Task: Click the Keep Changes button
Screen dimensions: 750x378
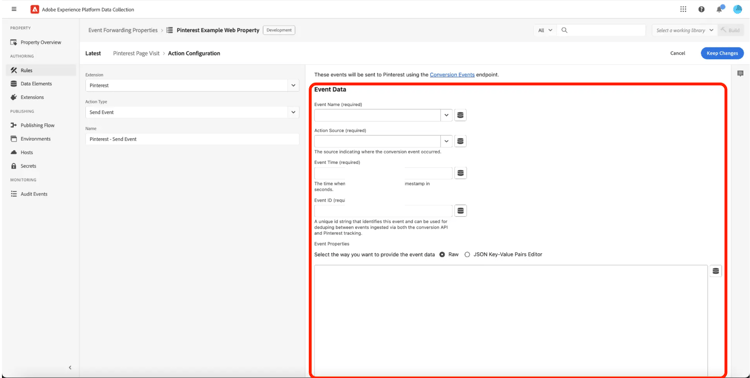Action: [x=722, y=53]
